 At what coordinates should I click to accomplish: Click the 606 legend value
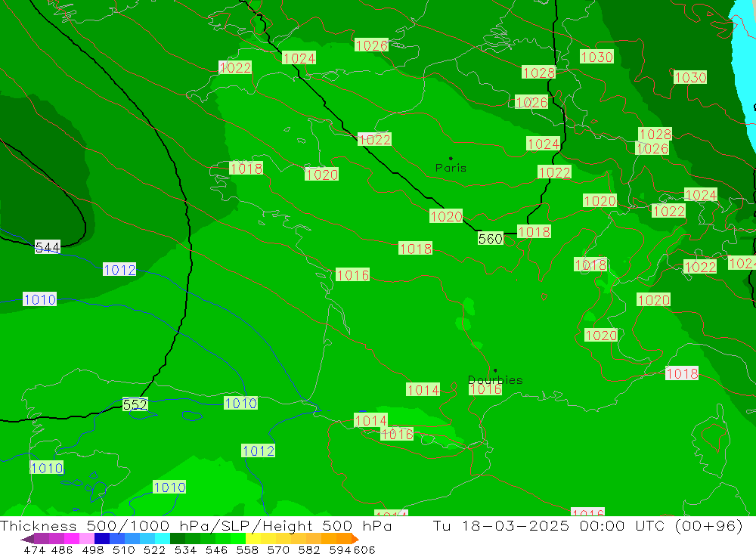coord(364,549)
